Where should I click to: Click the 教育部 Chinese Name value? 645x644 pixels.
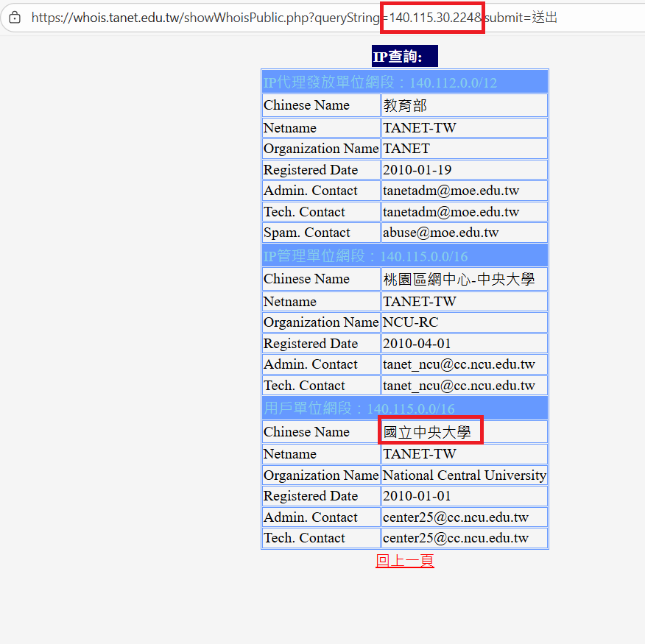click(465, 105)
